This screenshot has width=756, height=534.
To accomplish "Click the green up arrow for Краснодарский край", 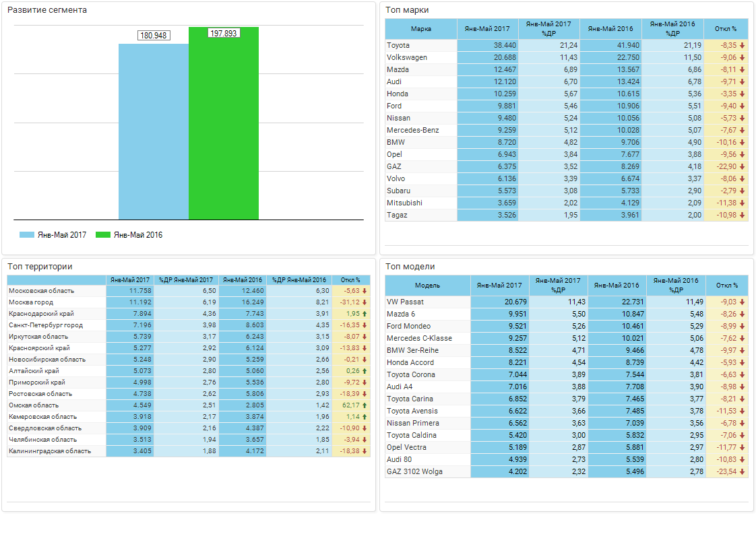I will tap(365, 314).
